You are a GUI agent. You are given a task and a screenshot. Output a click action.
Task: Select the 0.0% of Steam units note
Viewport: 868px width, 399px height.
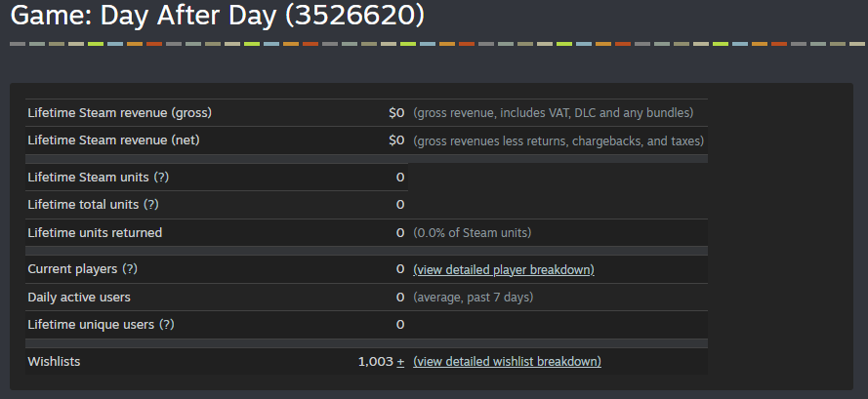click(x=473, y=233)
